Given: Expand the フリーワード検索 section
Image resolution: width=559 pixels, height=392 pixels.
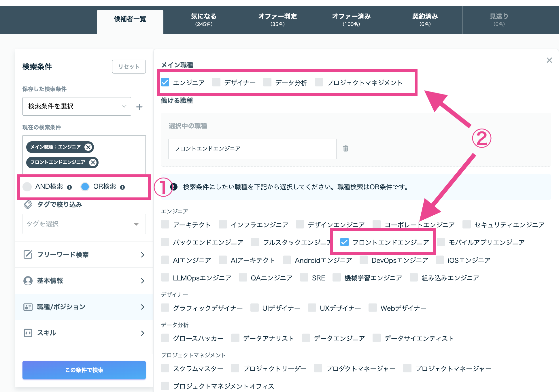Looking at the screenshot, I should (84, 255).
